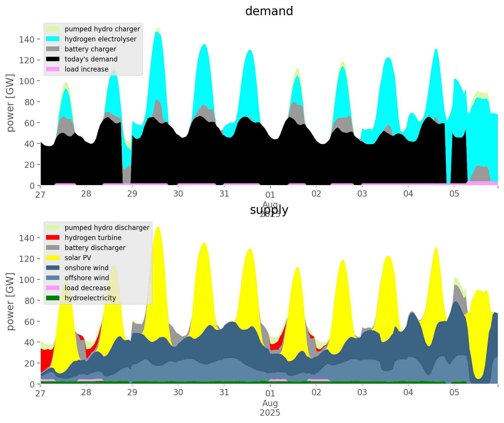
Task: Click the onshore wind legend swatch
Action: [x=53, y=268]
